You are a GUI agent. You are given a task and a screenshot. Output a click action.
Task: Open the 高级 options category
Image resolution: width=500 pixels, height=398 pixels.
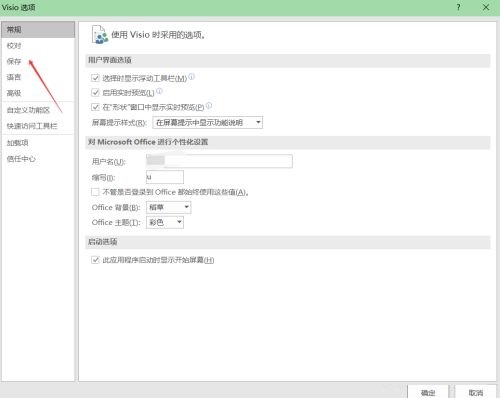[x=14, y=93]
